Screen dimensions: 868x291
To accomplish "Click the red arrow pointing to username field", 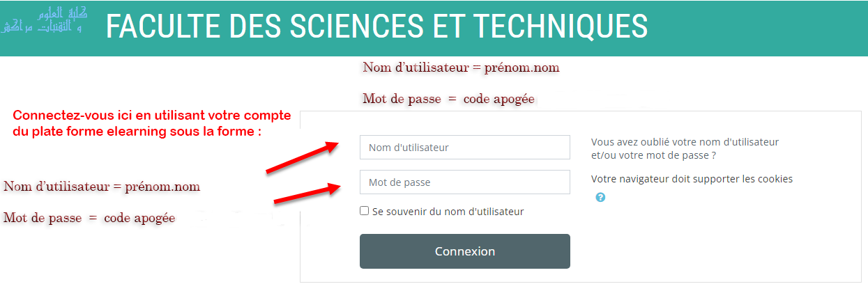I will [302, 157].
